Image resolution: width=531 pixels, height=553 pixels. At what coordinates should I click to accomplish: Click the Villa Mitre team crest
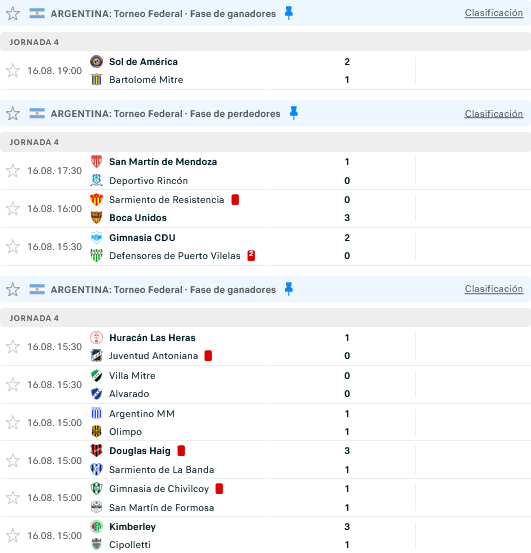pos(96,376)
